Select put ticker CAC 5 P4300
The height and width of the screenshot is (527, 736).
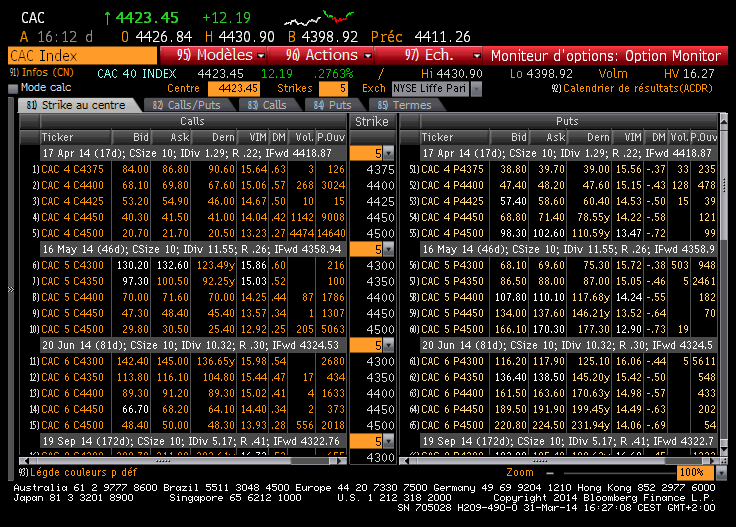click(452, 265)
